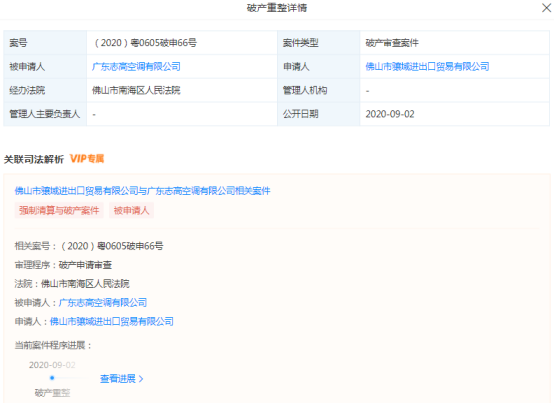Click 破产重整 label under timeline
Image resolution: width=554 pixels, height=404 pixels.
(52, 393)
